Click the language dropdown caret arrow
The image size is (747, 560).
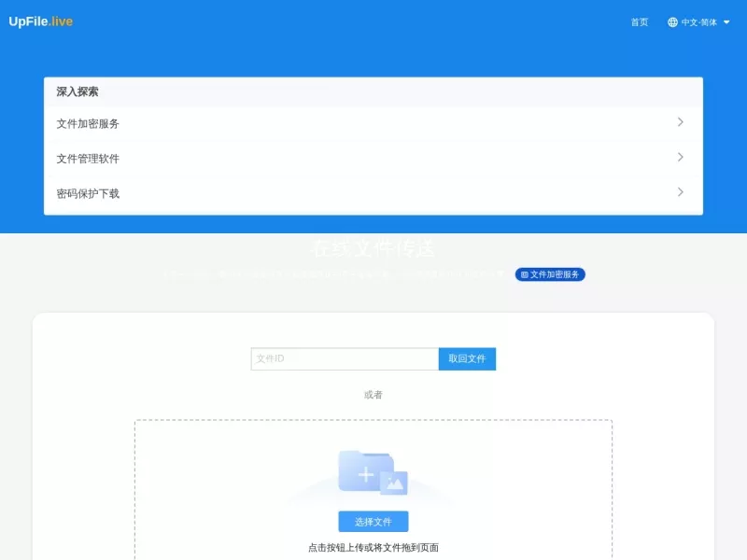point(726,22)
